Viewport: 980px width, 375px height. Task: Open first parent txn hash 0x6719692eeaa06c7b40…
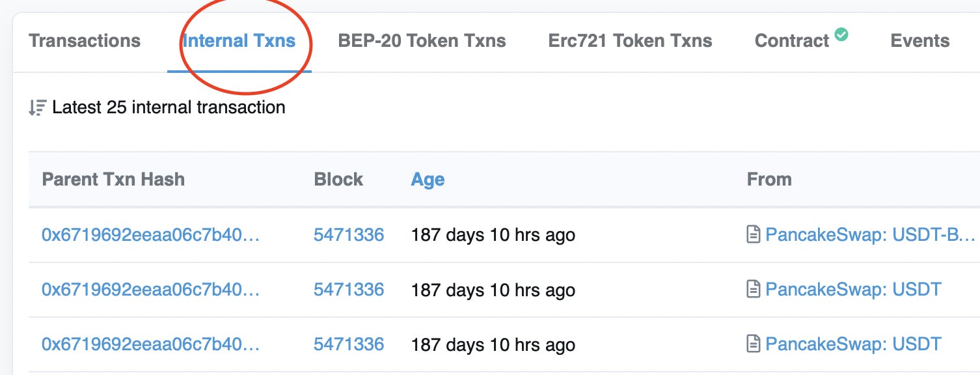click(151, 234)
